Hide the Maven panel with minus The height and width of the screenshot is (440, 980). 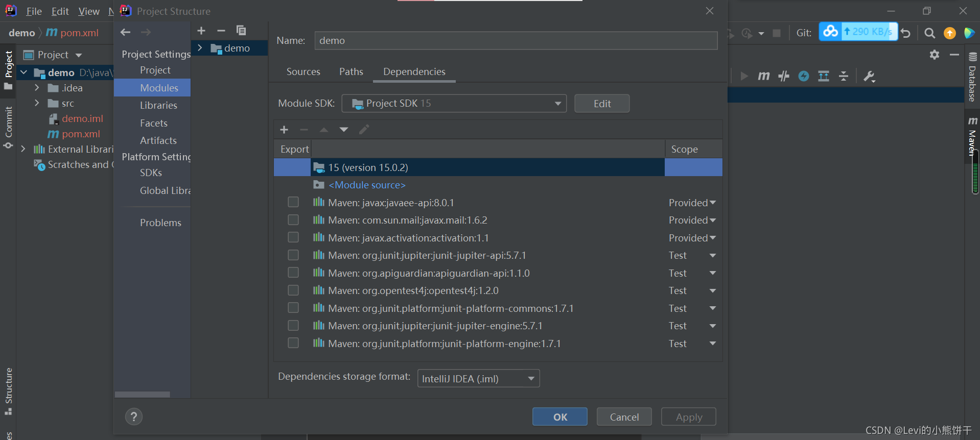(954, 55)
